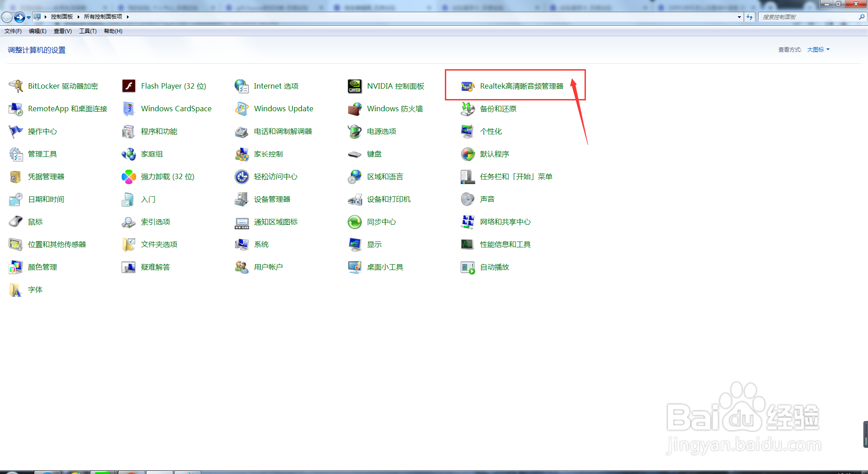Open 默认程序 icon
The image size is (868, 474).
[468, 154]
